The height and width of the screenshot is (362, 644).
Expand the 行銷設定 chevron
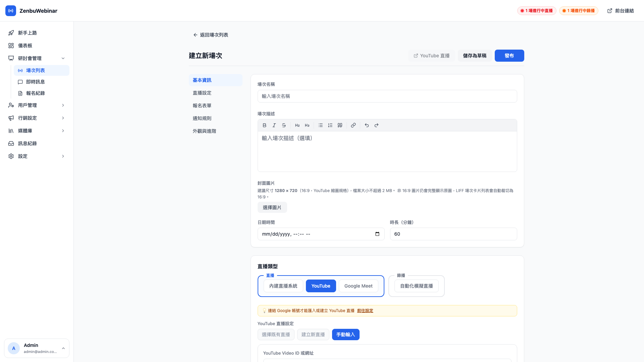[63, 118]
